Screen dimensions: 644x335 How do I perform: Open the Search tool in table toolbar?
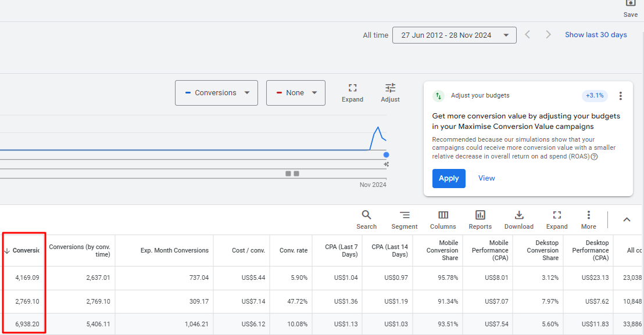click(366, 215)
